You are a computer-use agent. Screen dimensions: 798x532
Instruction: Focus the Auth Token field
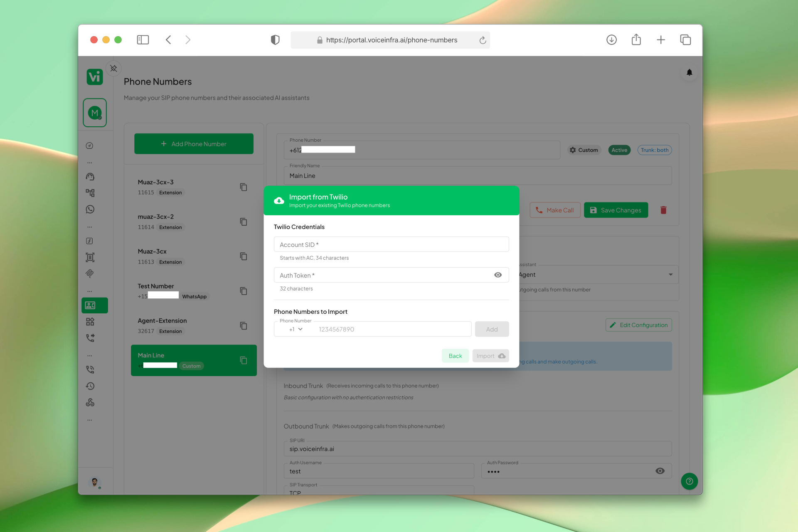click(391, 275)
